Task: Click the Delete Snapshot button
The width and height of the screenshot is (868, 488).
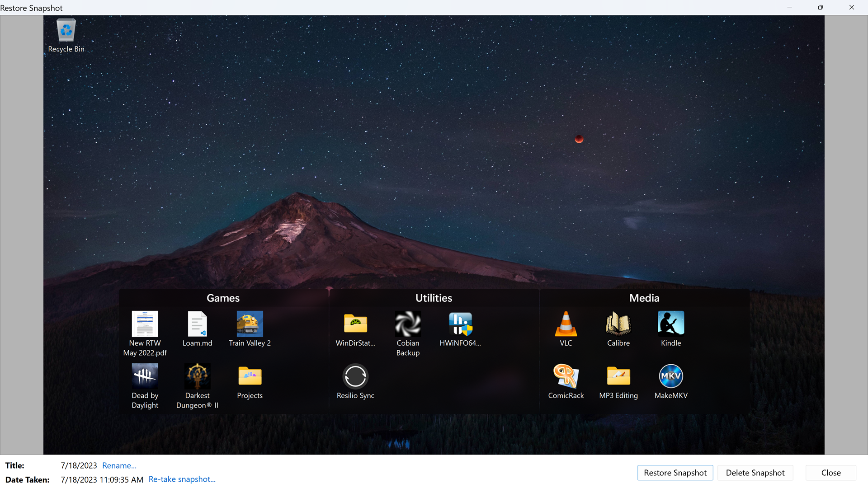Action: (755, 473)
